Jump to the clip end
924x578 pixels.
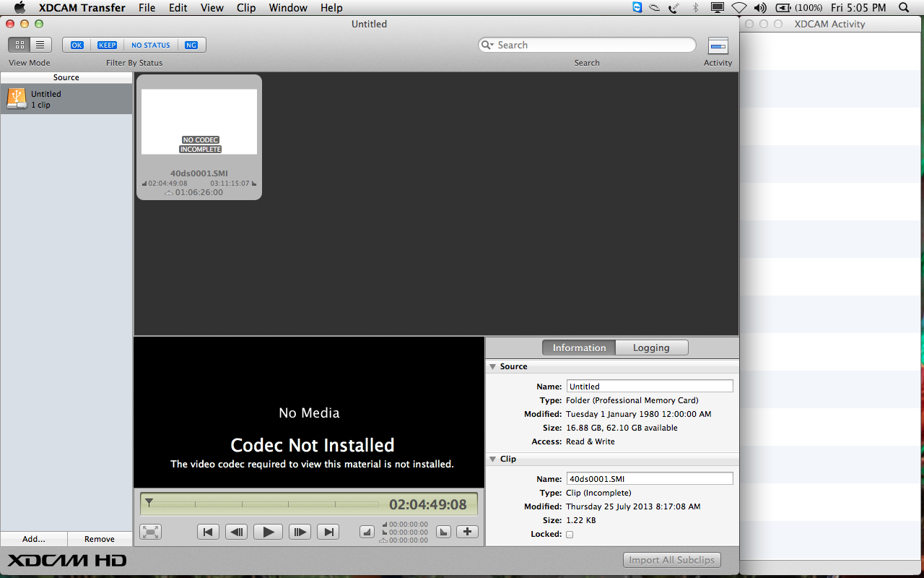[x=328, y=532]
